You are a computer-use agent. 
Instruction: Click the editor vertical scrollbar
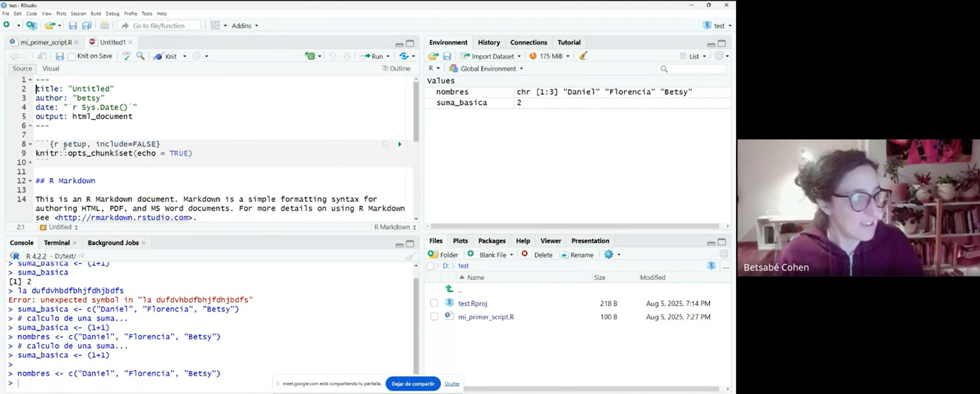(x=416, y=109)
